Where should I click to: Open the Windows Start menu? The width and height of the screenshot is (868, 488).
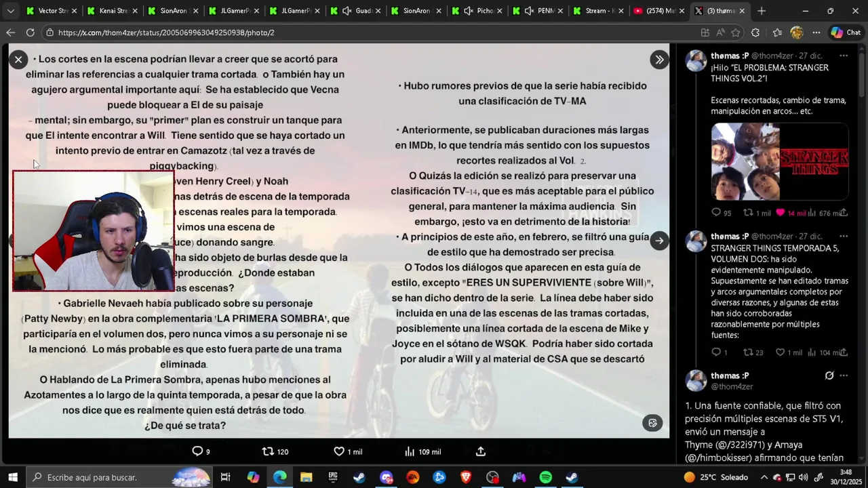click(x=12, y=477)
